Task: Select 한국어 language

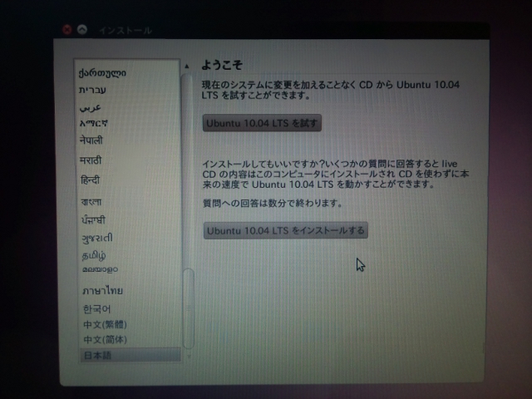Action: coord(96,309)
